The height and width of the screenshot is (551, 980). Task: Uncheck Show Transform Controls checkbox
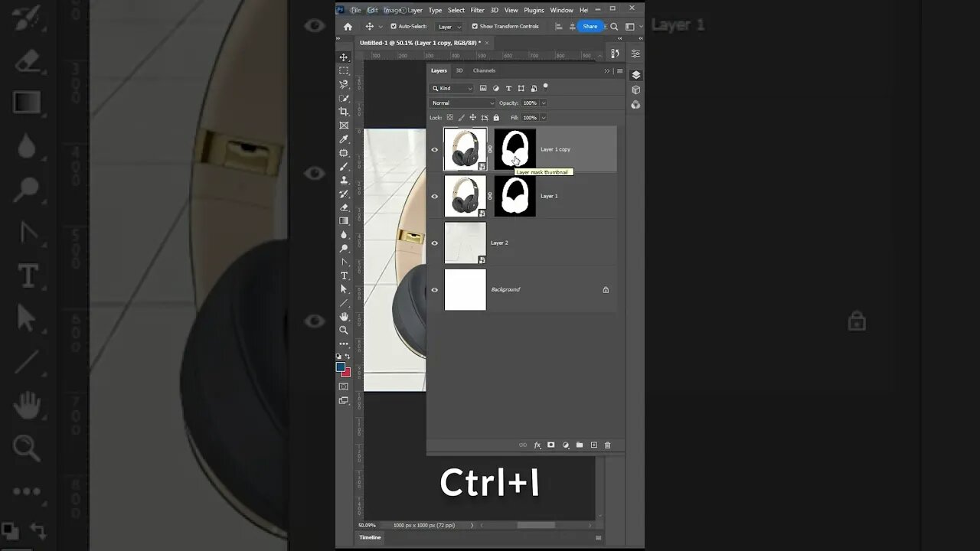click(x=475, y=26)
